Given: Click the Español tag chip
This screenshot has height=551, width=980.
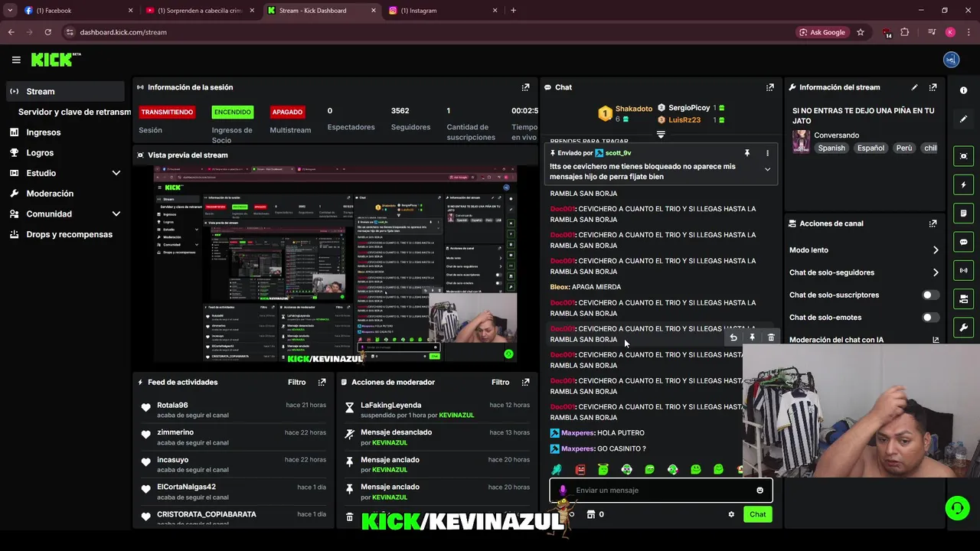Looking at the screenshot, I should (x=871, y=148).
